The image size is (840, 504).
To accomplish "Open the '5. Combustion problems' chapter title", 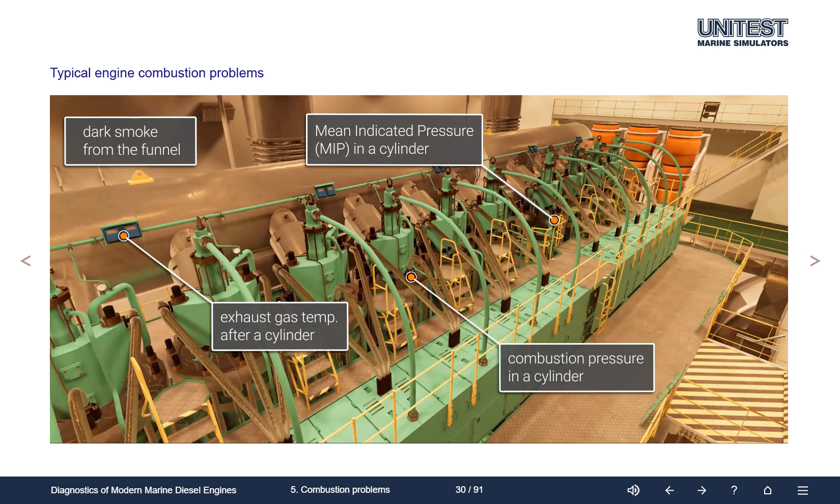I will pyautogui.click(x=340, y=490).
